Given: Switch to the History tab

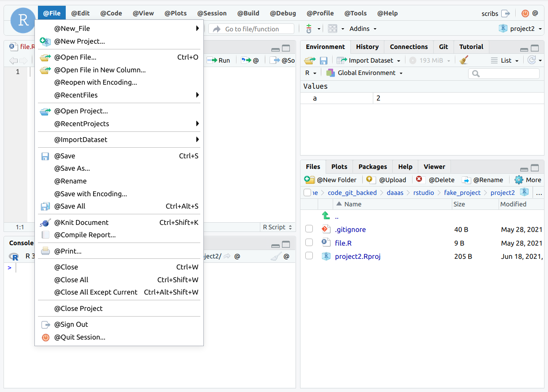Looking at the screenshot, I should pos(367,47).
